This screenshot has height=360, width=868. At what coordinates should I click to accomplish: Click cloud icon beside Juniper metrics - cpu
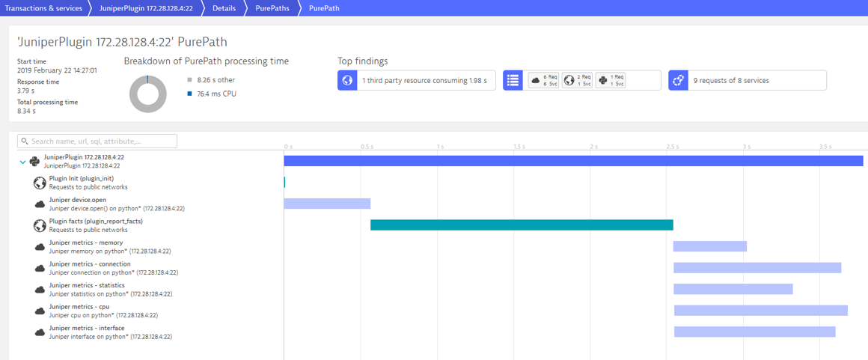click(x=40, y=311)
